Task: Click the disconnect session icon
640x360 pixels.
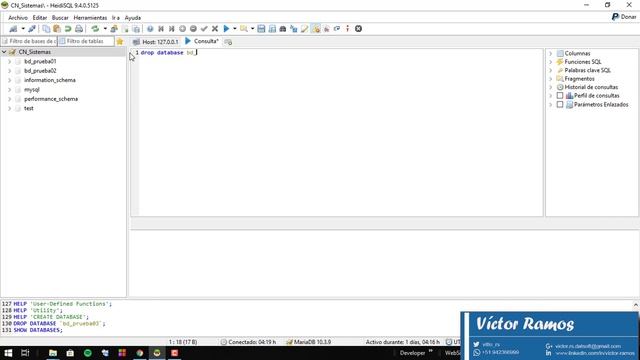Action: click(31, 29)
